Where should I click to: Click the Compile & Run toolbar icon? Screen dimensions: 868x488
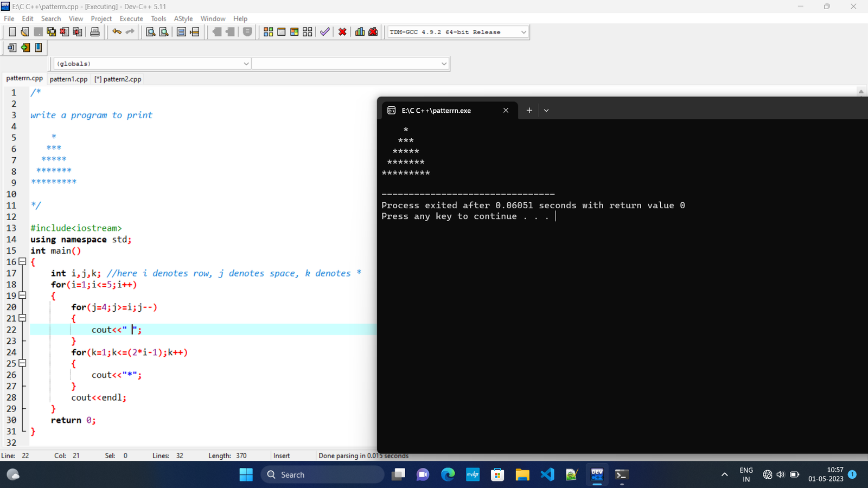(x=294, y=32)
